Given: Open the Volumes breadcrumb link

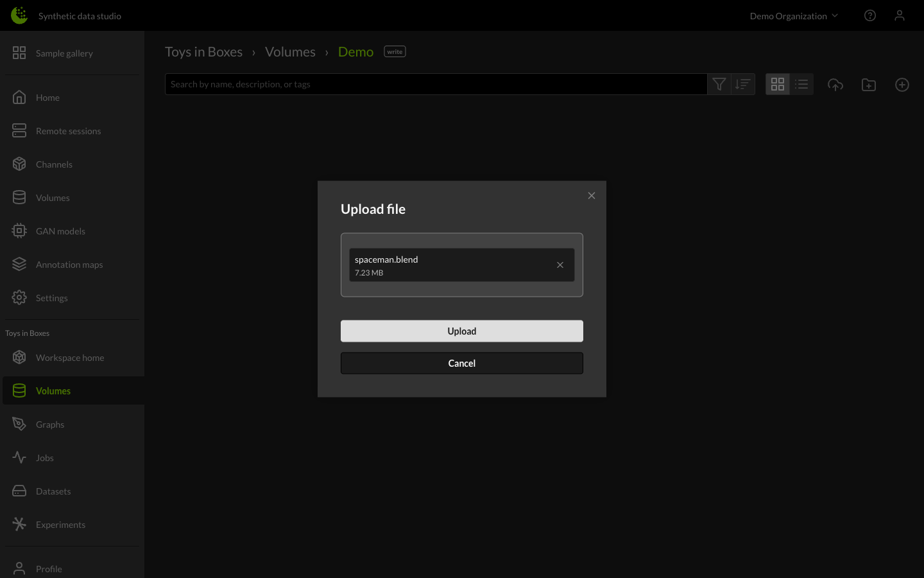Looking at the screenshot, I should click(x=290, y=51).
